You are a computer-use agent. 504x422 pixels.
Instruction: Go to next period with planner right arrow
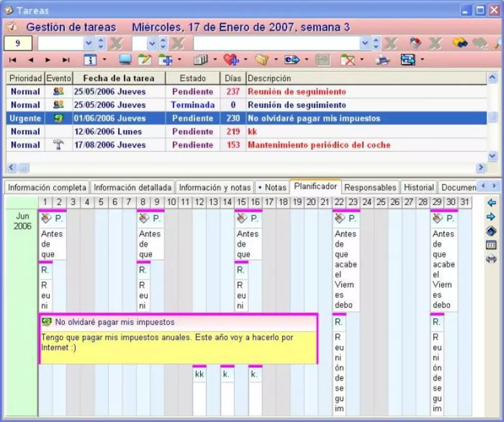tap(491, 217)
